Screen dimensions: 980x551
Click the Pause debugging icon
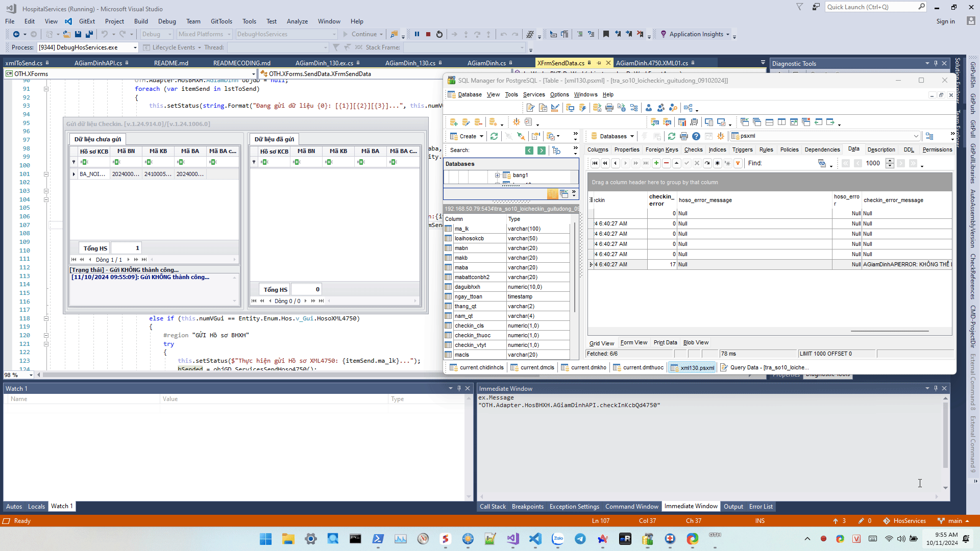coord(417,34)
